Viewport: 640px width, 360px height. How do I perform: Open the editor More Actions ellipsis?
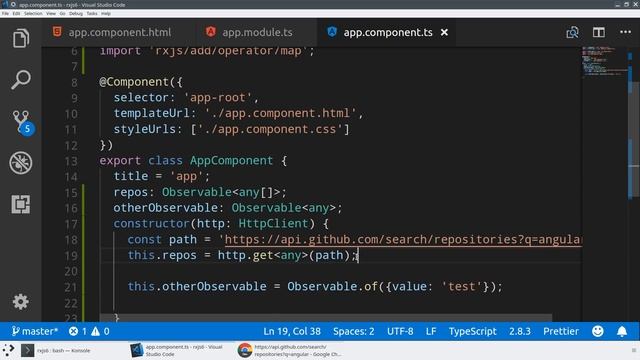point(625,32)
